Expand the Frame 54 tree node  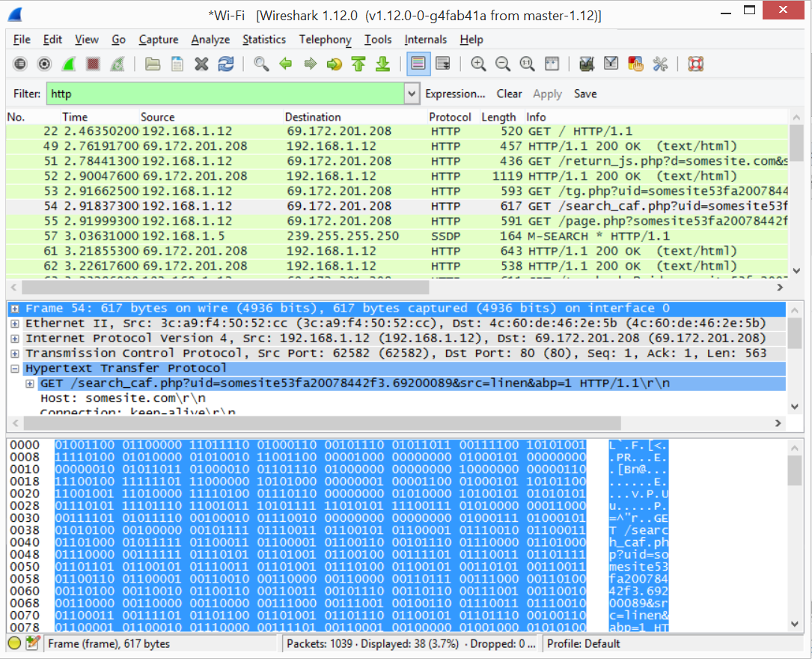pyautogui.click(x=15, y=309)
